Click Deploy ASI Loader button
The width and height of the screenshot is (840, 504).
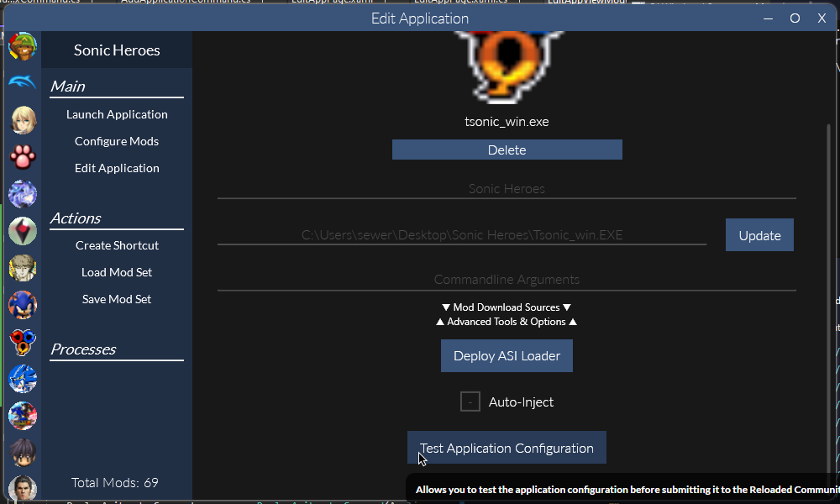click(507, 355)
